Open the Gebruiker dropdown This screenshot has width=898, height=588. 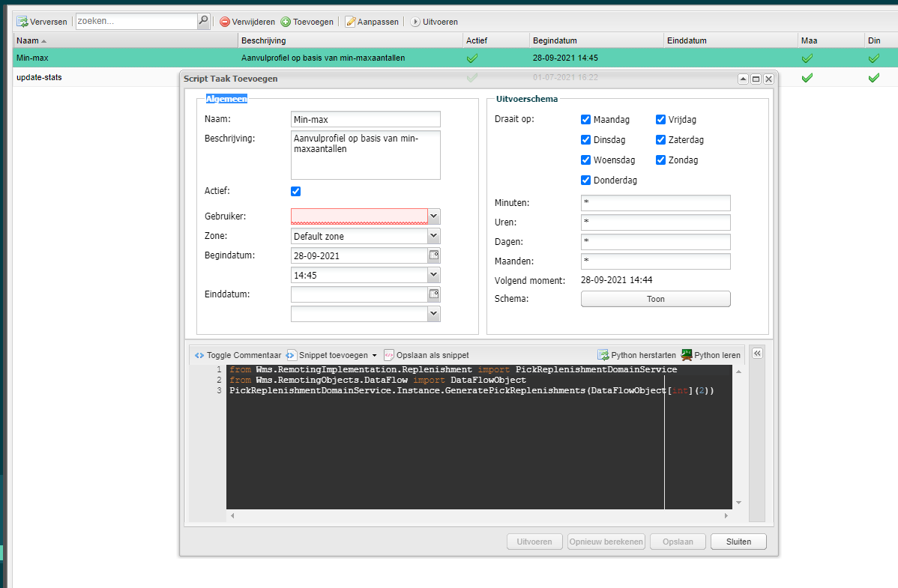[x=433, y=216]
